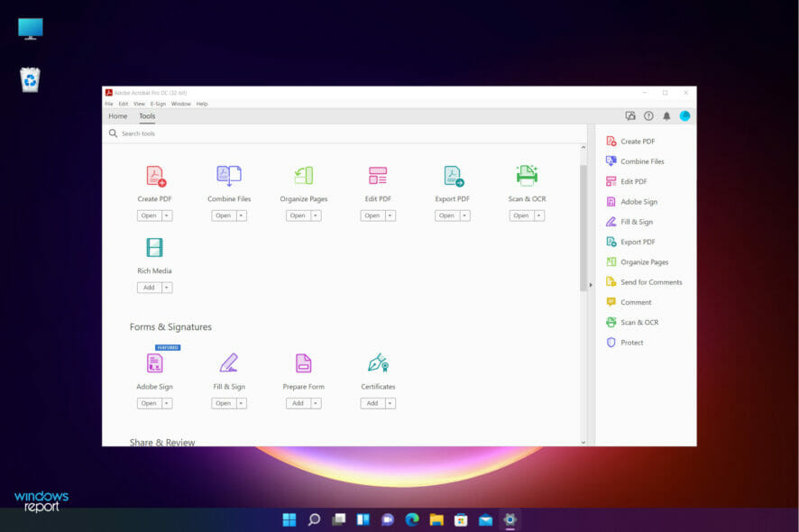Expand the Edit PDF dropdown arrow
Image resolution: width=799 pixels, height=532 pixels.
click(x=390, y=216)
